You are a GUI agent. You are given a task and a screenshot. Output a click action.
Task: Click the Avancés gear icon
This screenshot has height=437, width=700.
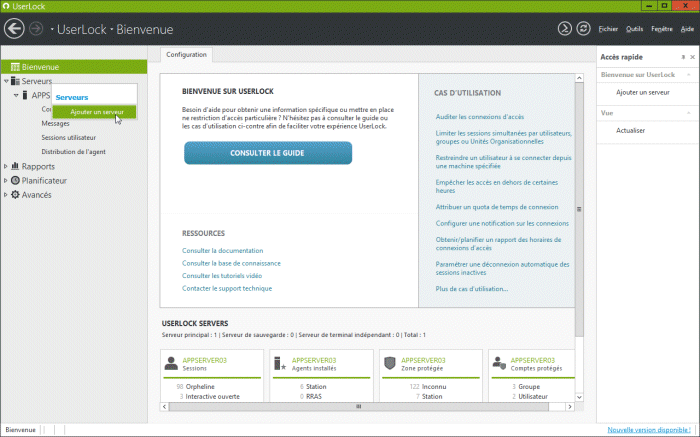click(x=15, y=195)
